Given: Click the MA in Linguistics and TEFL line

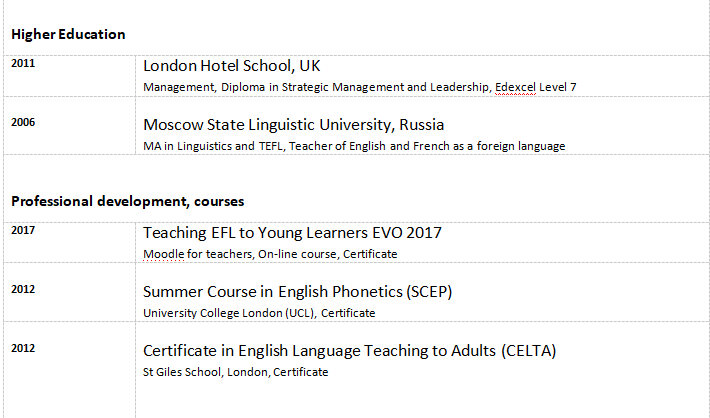Looking at the screenshot, I should (354, 146).
